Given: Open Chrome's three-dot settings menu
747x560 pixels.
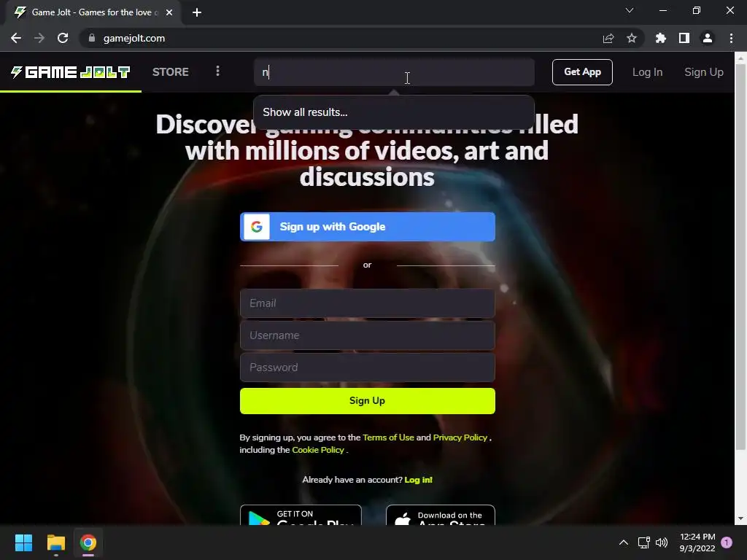Looking at the screenshot, I should 731,38.
